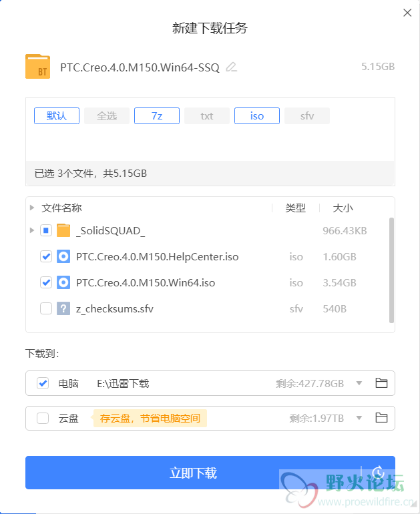Select the PTC.Creo.4.0.M150.Win64.iso row name

(x=146, y=282)
